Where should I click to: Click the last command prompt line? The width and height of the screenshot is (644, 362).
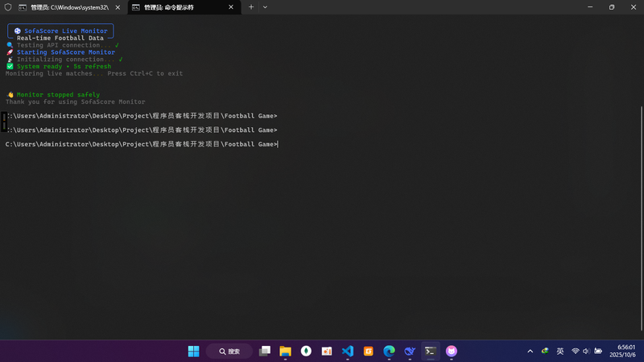(142, 144)
